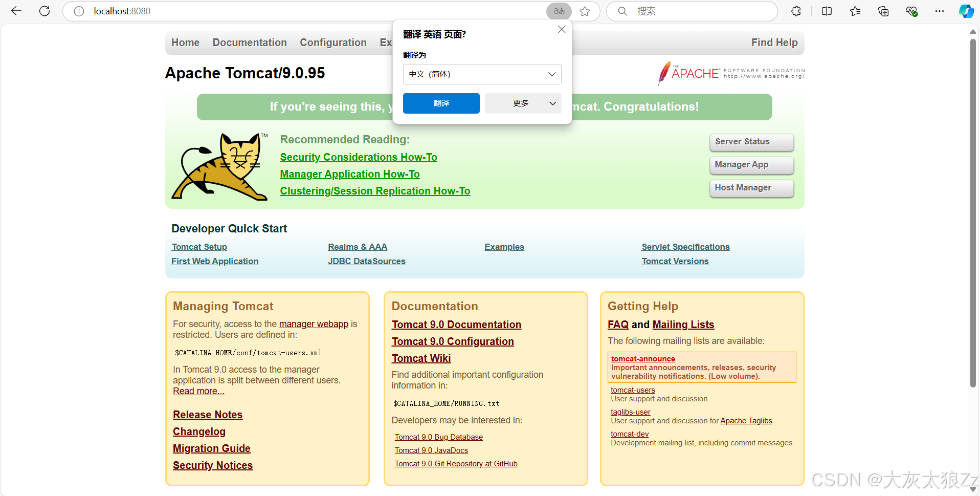
Task: Open Tomcat 9.0 JavaDocs link
Action: point(431,450)
